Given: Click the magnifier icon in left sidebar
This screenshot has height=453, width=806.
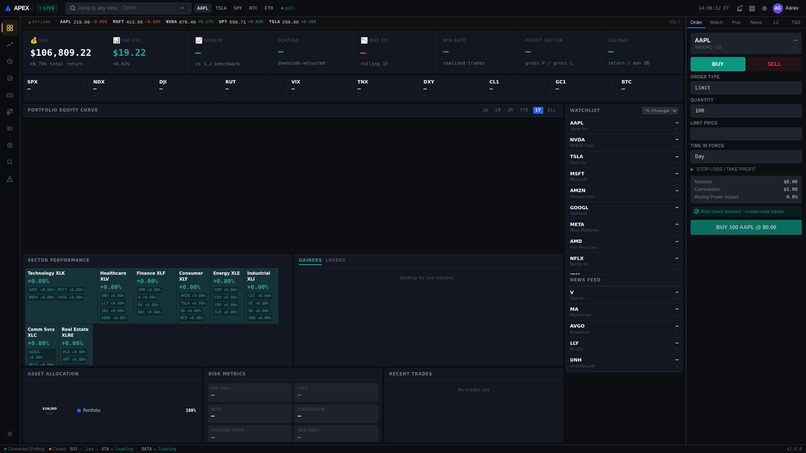Looking at the screenshot, I should coord(10,162).
